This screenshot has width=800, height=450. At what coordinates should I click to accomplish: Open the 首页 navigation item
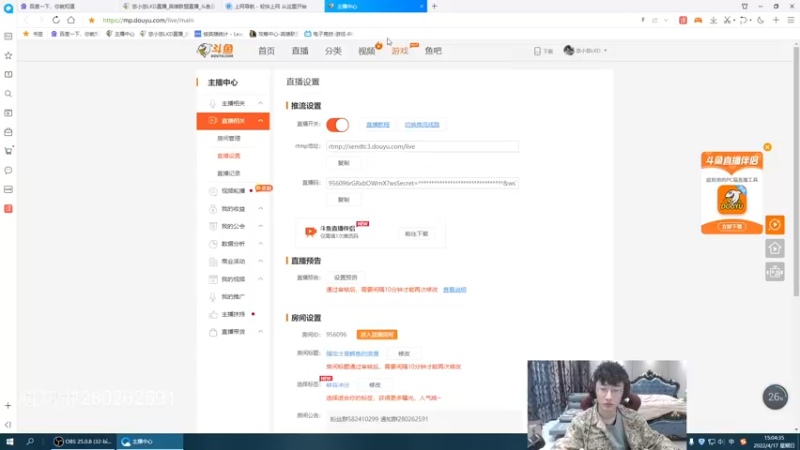point(266,51)
